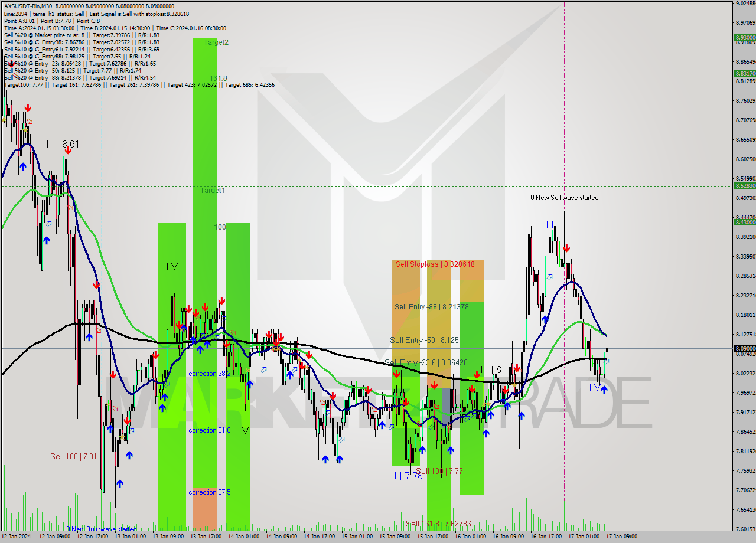Click the 'Sell Entry -23.6 | 8.06428' label

click(x=426, y=362)
